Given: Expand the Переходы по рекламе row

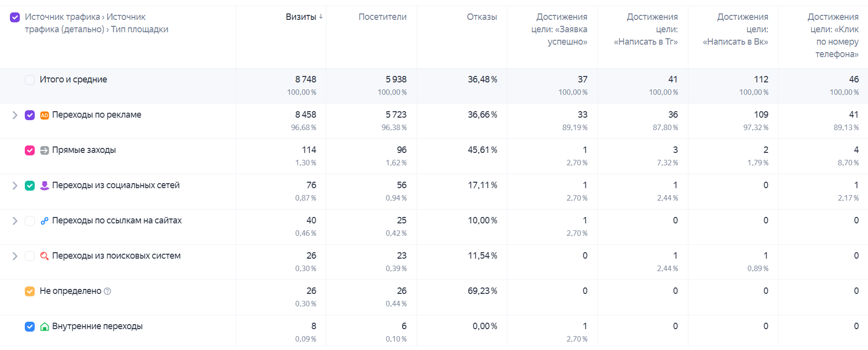Looking at the screenshot, I should (x=15, y=115).
